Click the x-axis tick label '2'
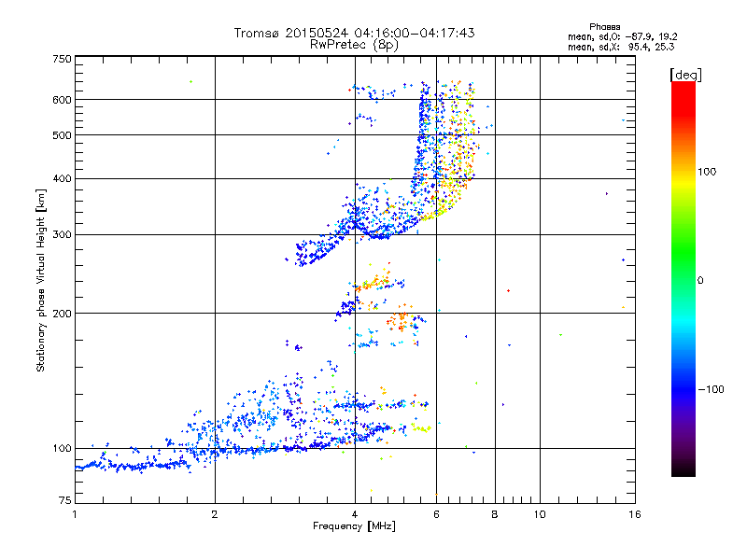Screen dimensions: 747x560 (215, 514)
